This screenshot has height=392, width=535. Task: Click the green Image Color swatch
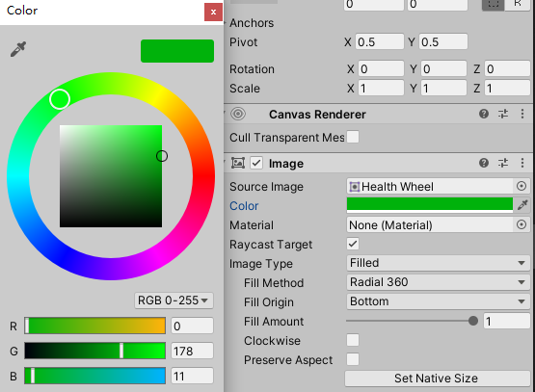pos(430,205)
